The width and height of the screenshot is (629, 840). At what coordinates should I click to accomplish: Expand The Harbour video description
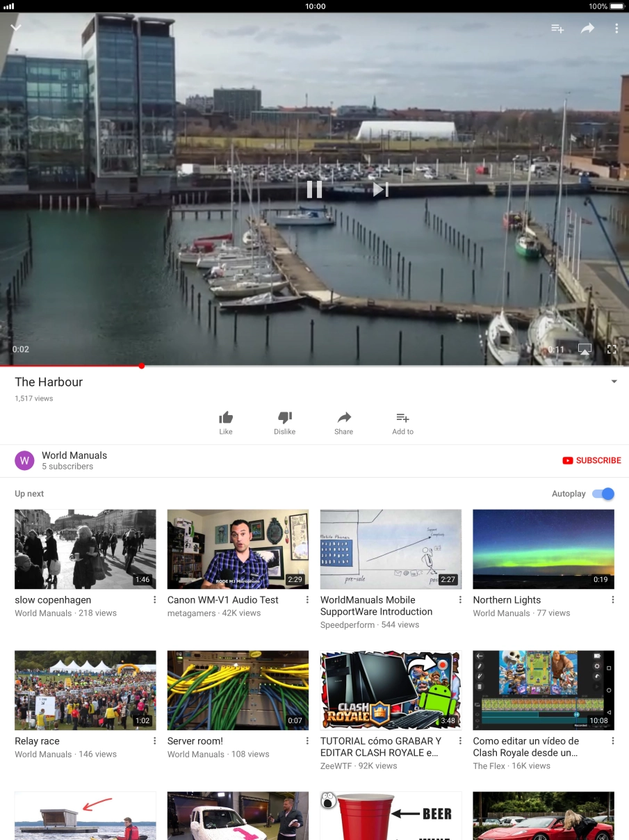614,382
